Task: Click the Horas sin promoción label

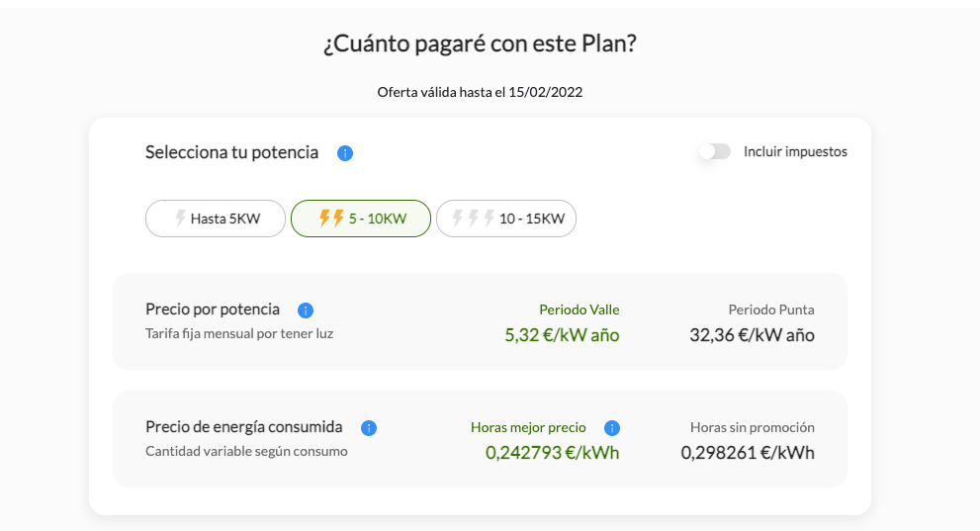Action: pos(753,427)
